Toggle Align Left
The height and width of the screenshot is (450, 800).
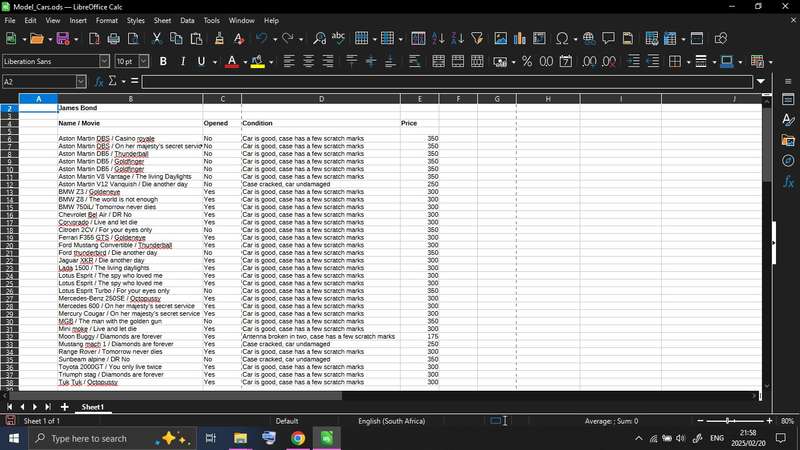[x=289, y=62]
